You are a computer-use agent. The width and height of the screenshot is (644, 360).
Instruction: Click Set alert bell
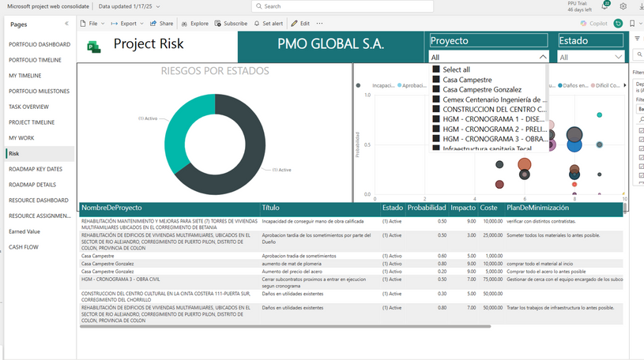pyautogui.click(x=269, y=24)
